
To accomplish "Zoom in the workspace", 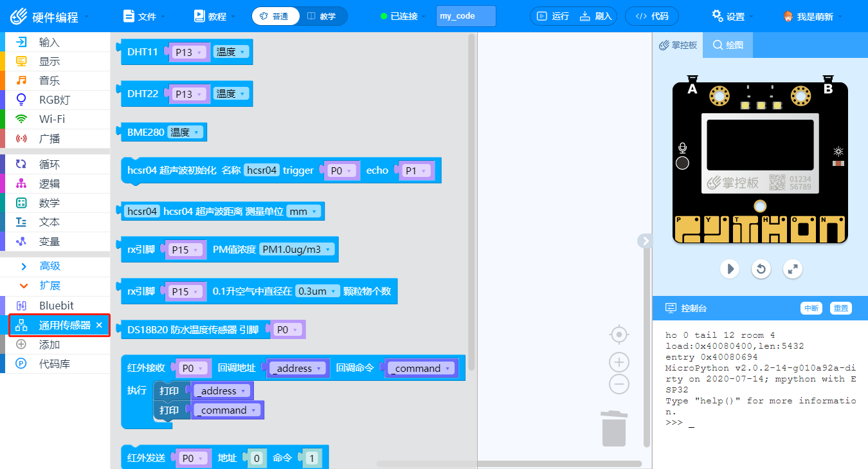I will [x=619, y=362].
